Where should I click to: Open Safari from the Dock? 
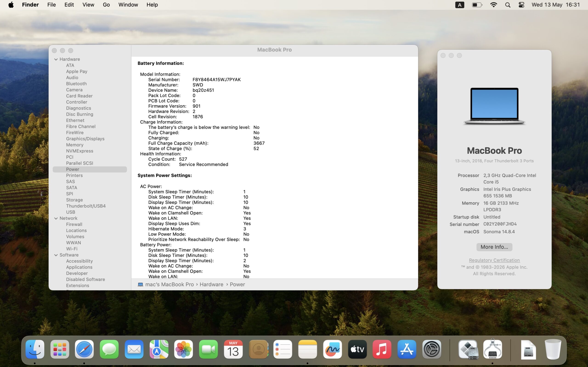click(84, 349)
